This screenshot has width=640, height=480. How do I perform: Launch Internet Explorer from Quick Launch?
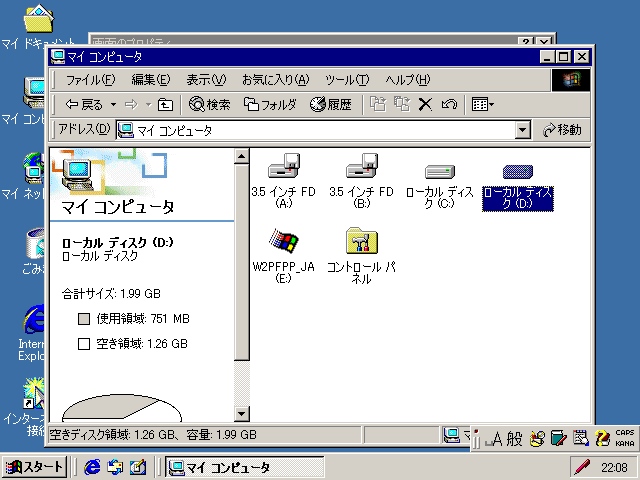coord(92,467)
